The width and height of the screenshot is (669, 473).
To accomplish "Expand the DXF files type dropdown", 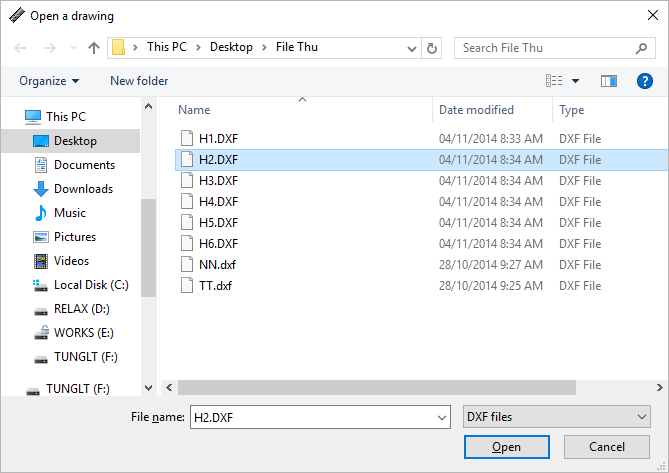I will [557, 416].
